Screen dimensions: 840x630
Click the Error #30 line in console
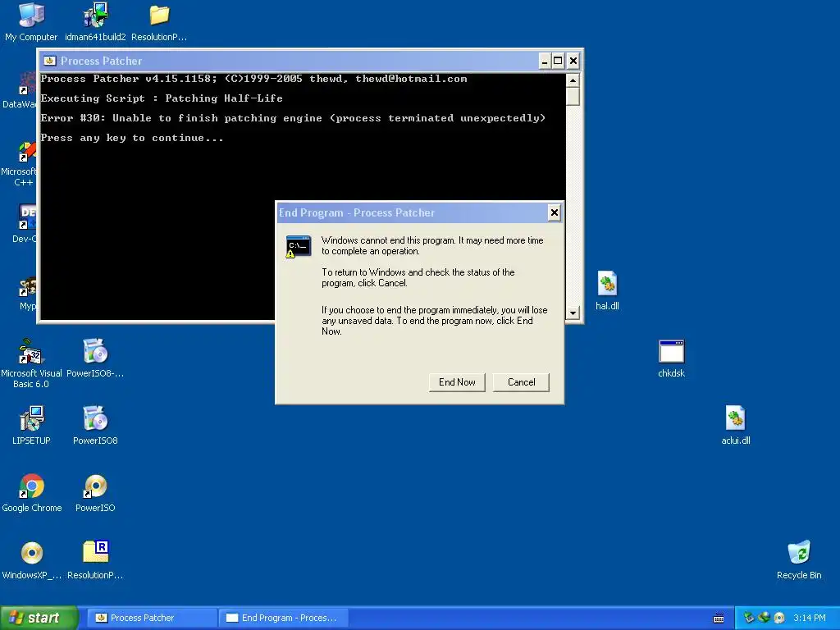(293, 118)
